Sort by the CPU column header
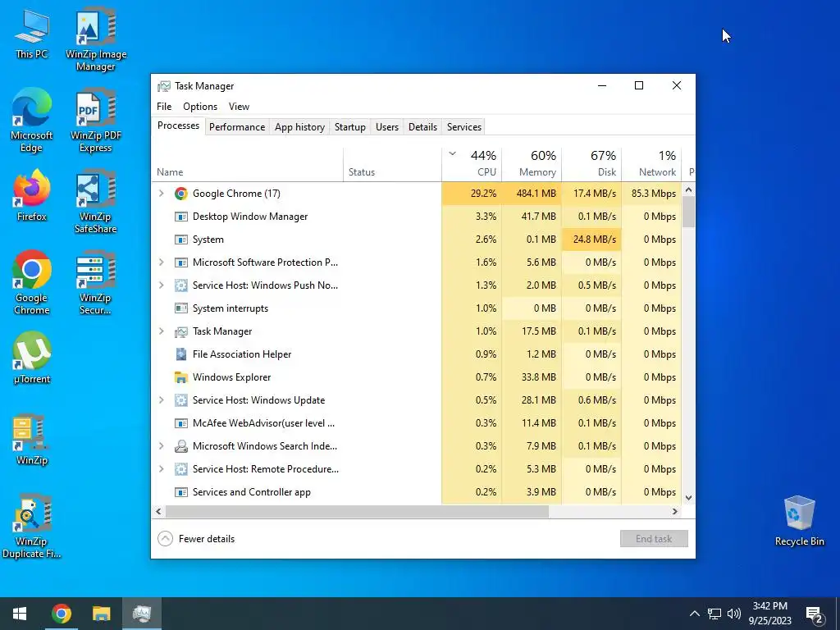840x630 pixels. click(472, 164)
